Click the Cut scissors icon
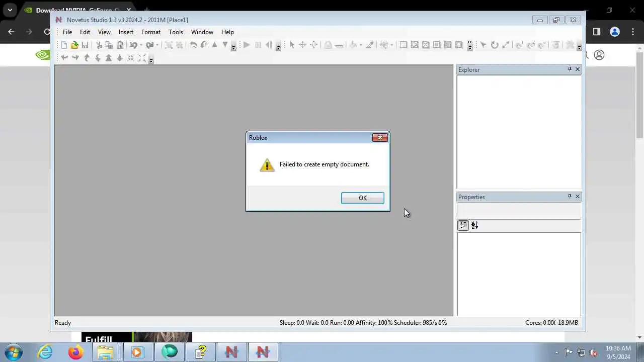The image size is (644, 362). (x=99, y=45)
